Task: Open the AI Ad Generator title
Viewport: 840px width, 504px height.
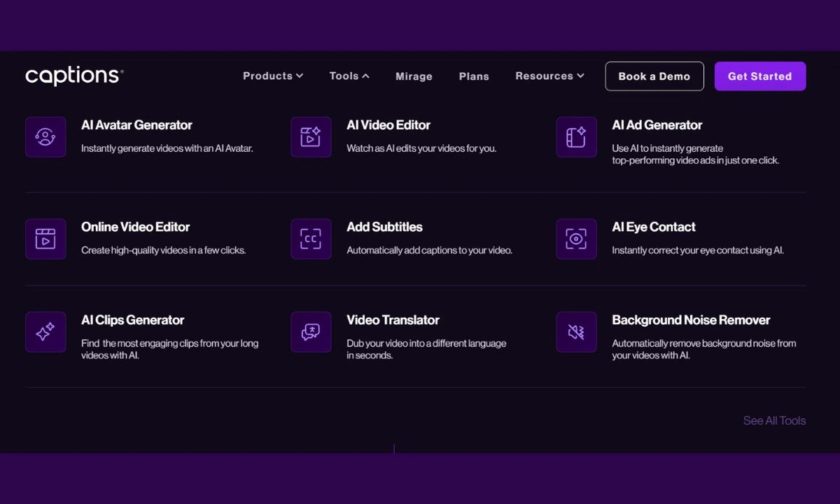Action: click(657, 125)
